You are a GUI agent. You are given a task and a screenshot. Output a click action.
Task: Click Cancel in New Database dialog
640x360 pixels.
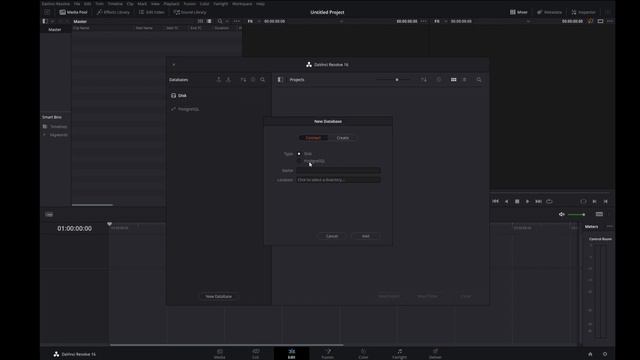pyautogui.click(x=332, y=236)
